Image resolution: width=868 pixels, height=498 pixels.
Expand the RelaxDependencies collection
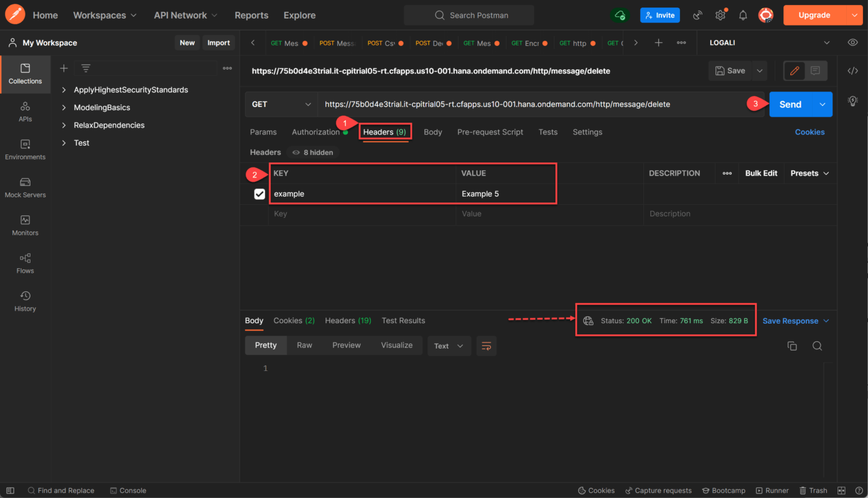pyautogui.click(x=63, y=125)
